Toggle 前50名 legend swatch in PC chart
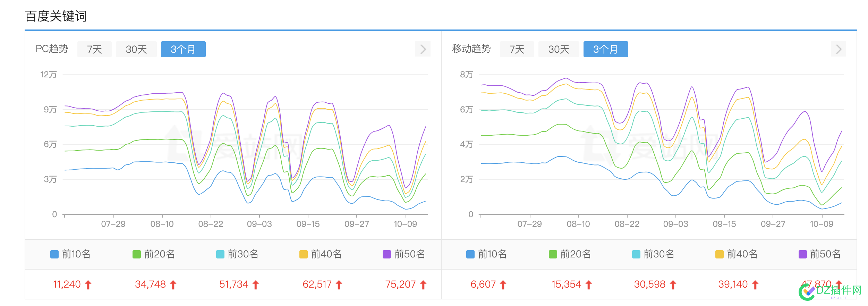Viewport: 868px width, 306px height. click(x=387, y=254)
